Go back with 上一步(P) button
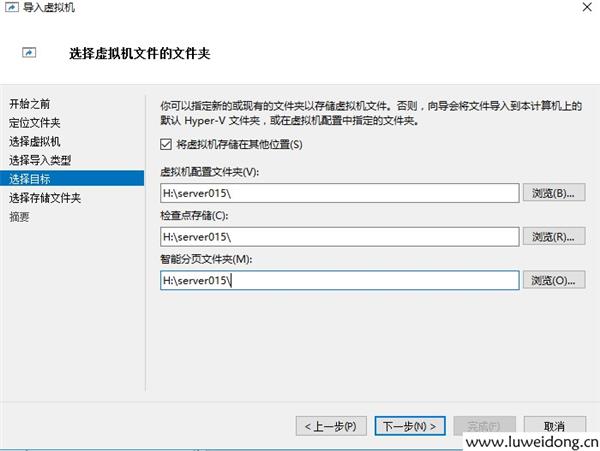 332,426
